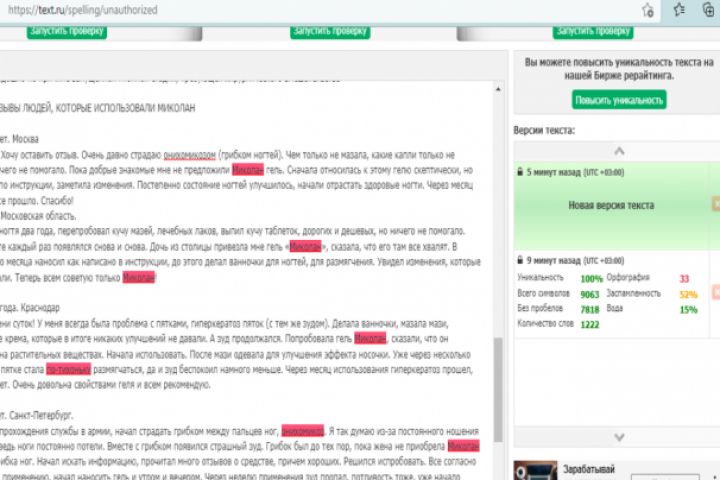This screenshot has height=480, width=720.
Task: Click highlighted 'Миколан' in quotes after 'мне гель'
Action: [305, 247]
